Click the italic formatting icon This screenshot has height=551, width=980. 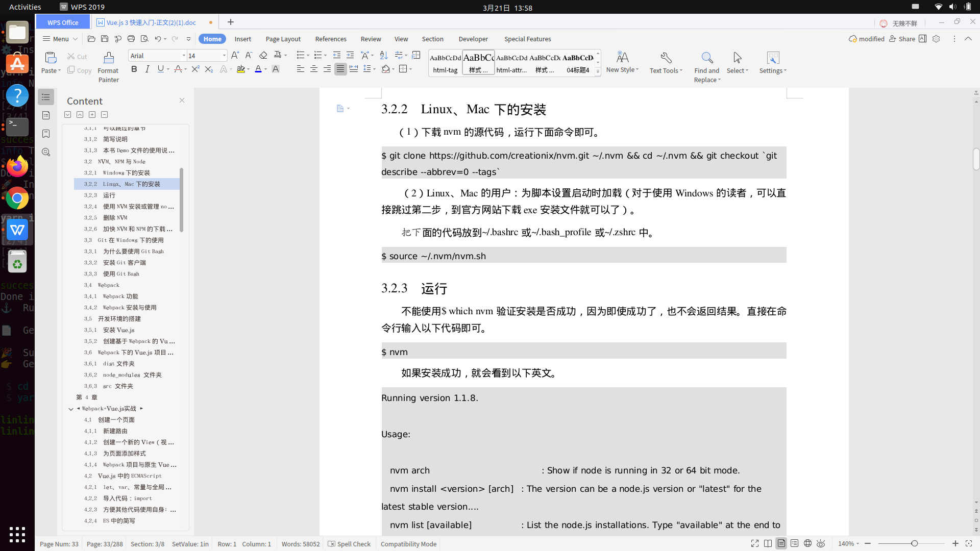(x=147, y=69)
